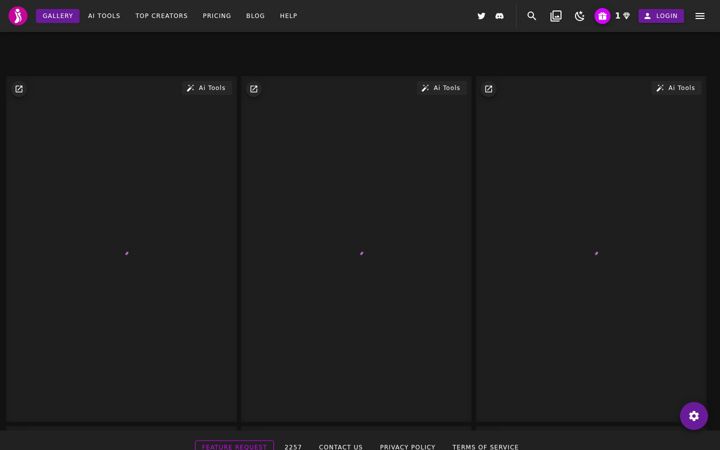Click Ai Tools on the second card
Viewport: 720px width, 450px height.
pos(442,88)
